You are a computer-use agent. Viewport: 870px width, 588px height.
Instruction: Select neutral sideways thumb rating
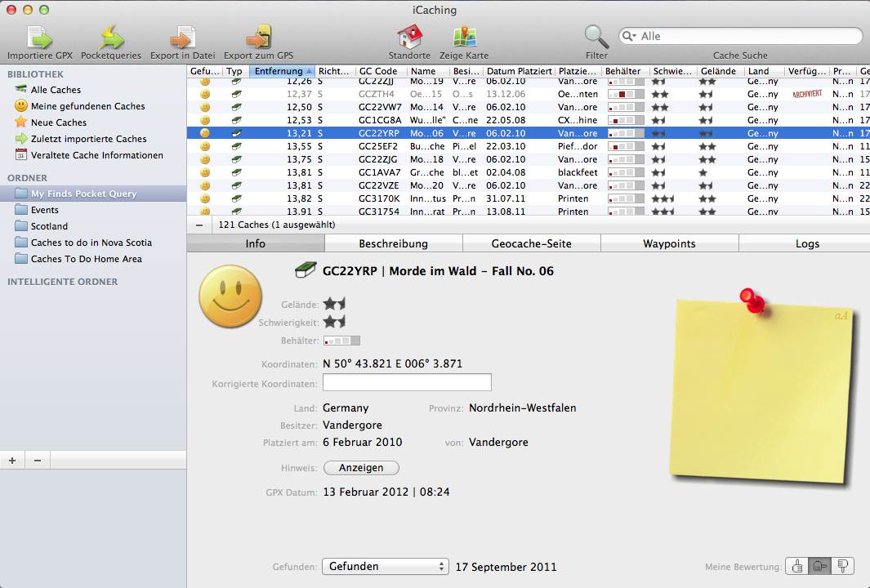click(819, 567)
